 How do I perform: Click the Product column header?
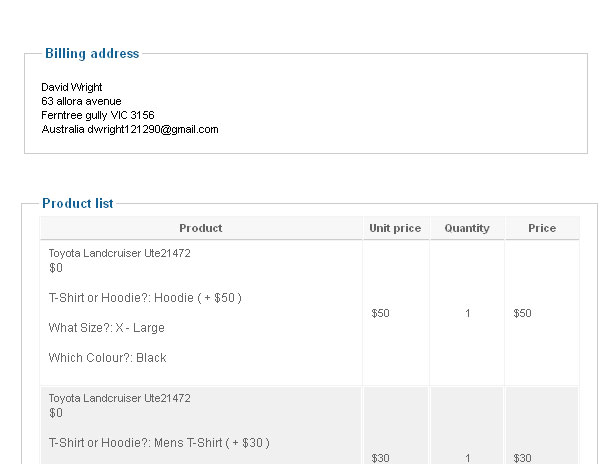tap(201, 228)
